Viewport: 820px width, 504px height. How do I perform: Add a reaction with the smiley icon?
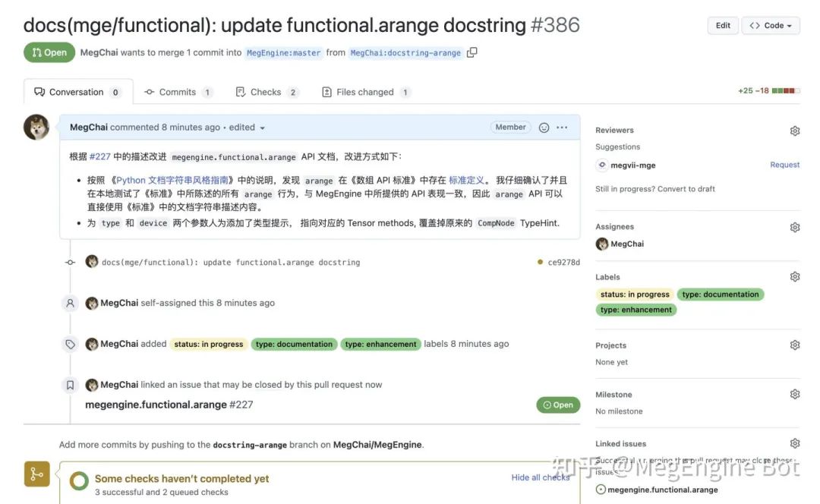point(544,128)
